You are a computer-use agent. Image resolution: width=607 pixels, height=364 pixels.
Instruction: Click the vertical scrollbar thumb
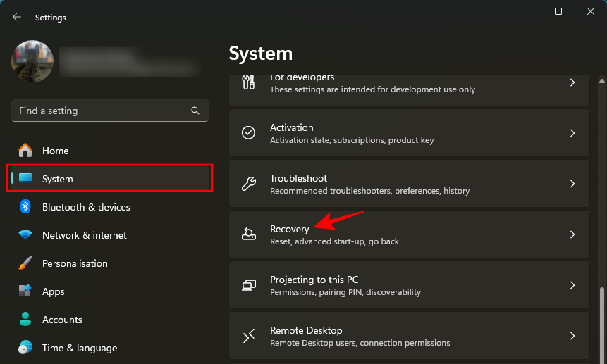601,325
